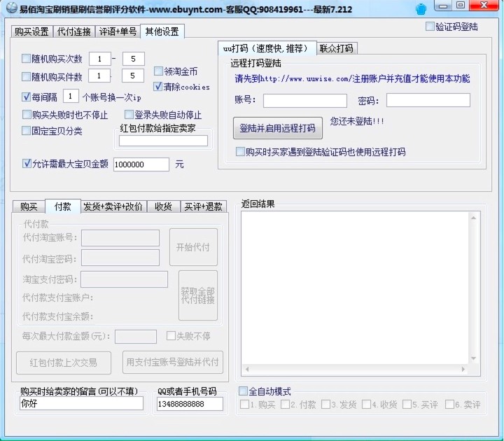Switch to the 联众打码 tab
The image size is (504, 441).
tap(337, 48)
